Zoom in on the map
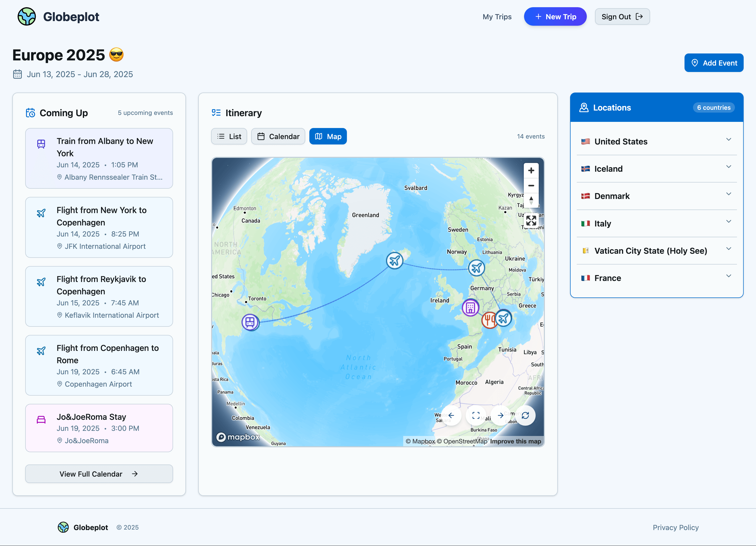The height and width of the screenshot is (546, 756). pos(531,171)
